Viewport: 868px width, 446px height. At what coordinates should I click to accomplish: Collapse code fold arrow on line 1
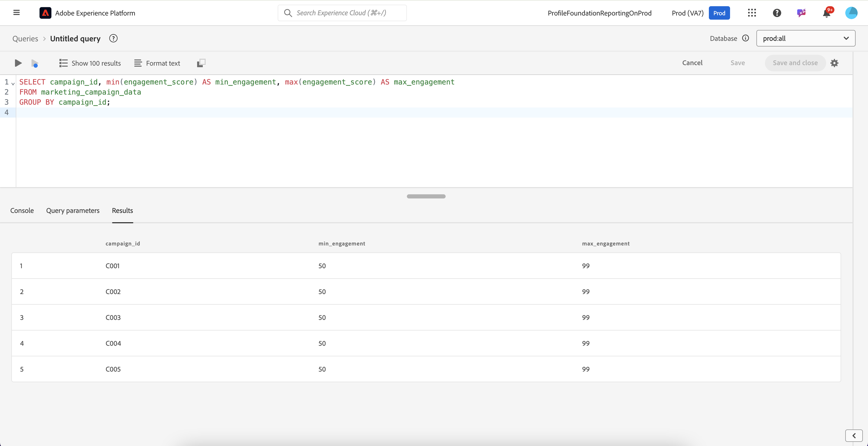click(13, 83)
